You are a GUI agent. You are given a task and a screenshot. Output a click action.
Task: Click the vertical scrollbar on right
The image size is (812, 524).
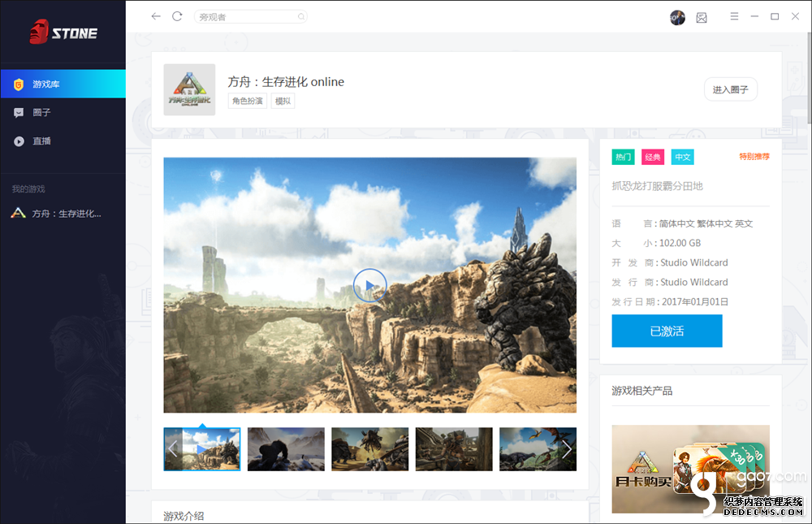pos(809,78)
